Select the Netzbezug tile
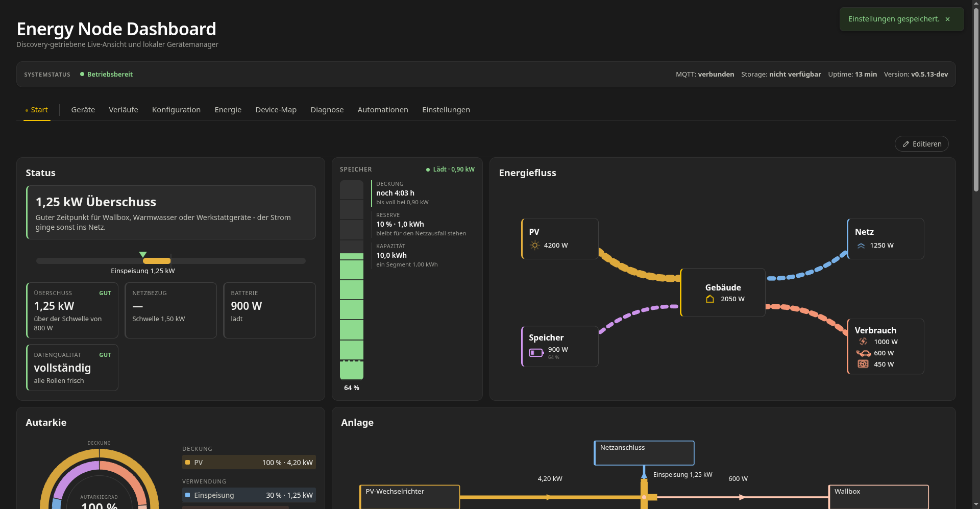The height and width of the screenshot is (509, 980). 170,310
